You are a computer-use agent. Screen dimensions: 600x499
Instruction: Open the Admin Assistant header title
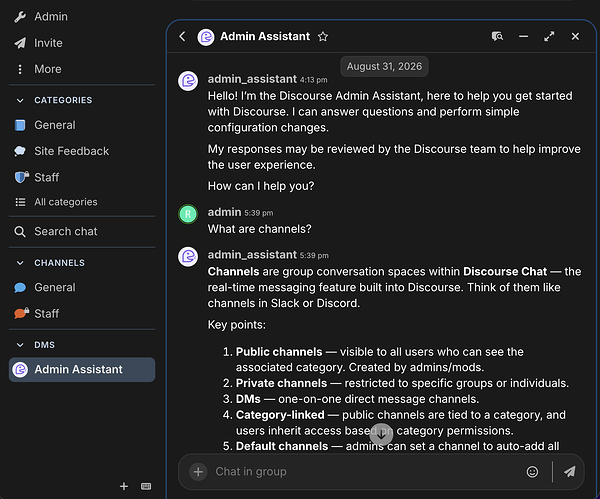point(265,36)
